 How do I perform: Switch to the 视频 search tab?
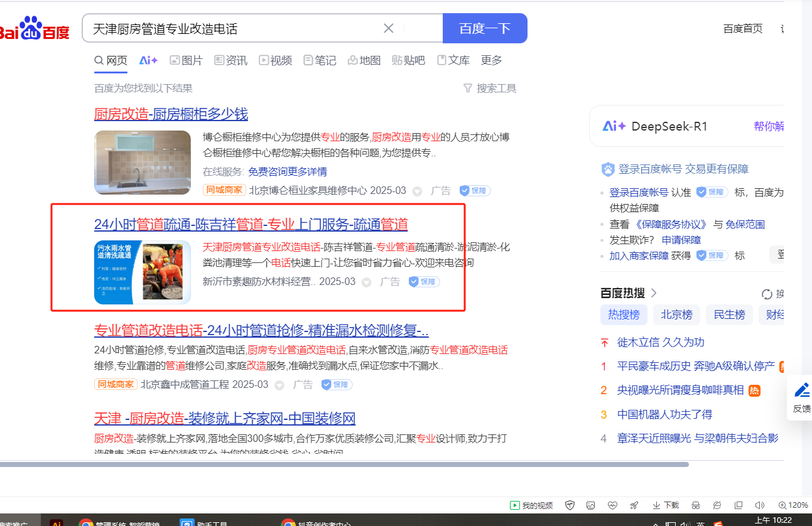coord(275,60)
